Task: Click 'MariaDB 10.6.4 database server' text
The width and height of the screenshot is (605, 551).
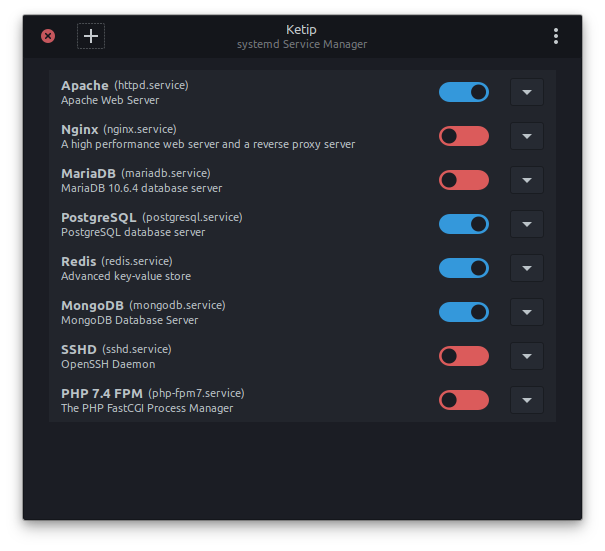Action: pyautogui.click(x=142, y=188)
